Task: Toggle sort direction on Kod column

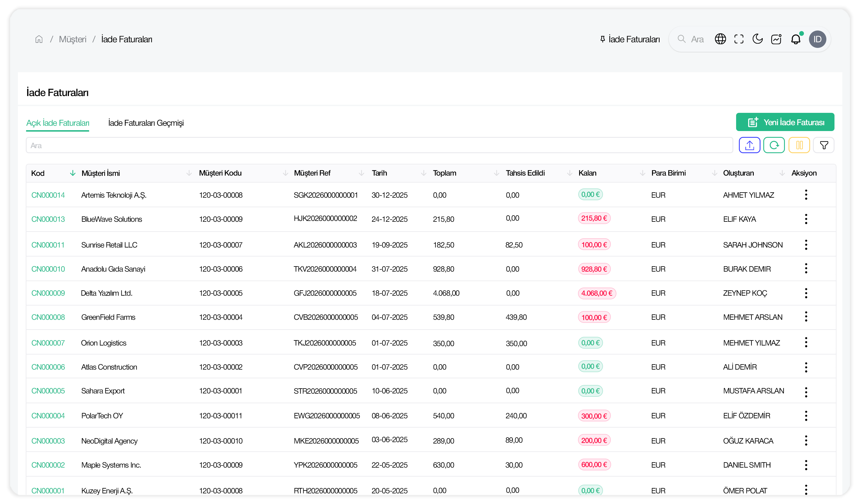Action: tap(73, 173)
